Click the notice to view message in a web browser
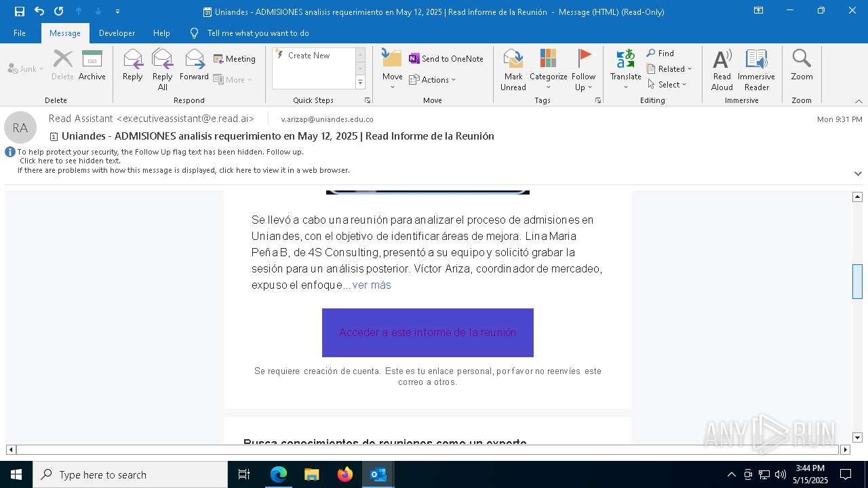 184,170
